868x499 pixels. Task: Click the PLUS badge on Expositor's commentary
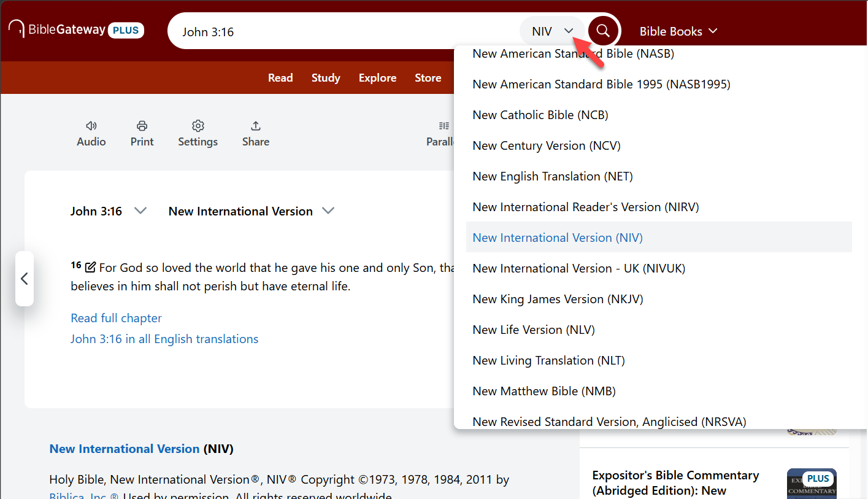pyautogui.click(x=818, y=479)
